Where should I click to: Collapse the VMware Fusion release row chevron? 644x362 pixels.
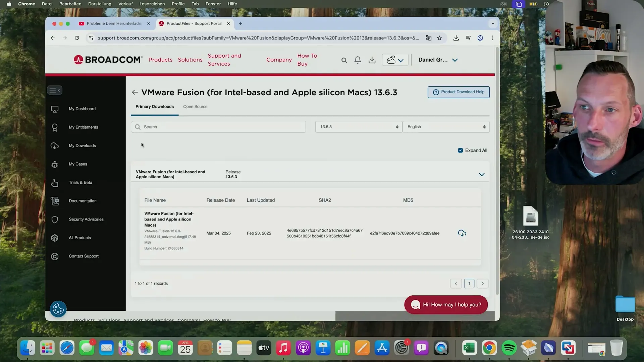482,175
